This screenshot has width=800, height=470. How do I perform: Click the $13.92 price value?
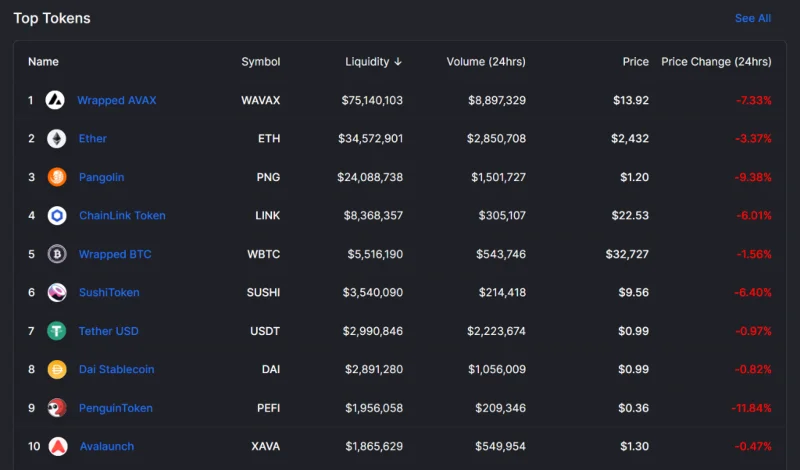tap(631, 100)
